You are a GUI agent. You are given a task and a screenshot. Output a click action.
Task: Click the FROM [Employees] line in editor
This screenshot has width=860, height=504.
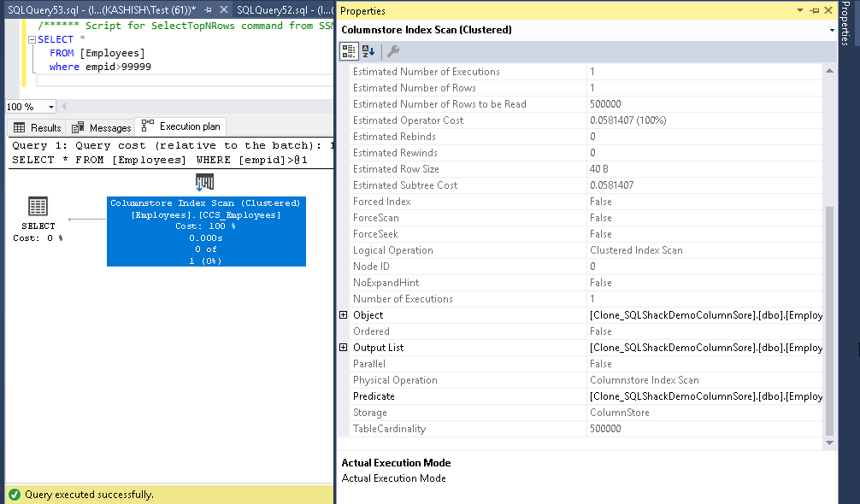point(97,53)
